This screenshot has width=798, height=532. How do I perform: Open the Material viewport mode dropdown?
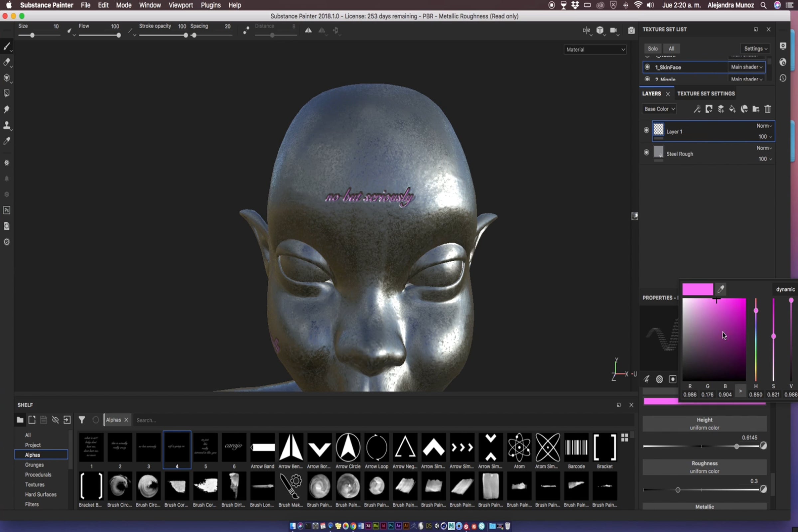click(595, 50)
